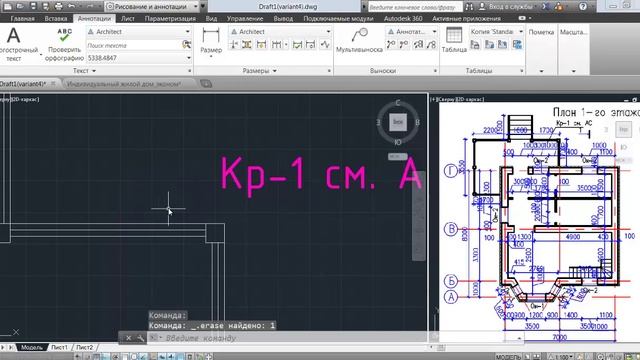
Task: Click the 'Мультивыноска' multileader tool
Action: 359,40
